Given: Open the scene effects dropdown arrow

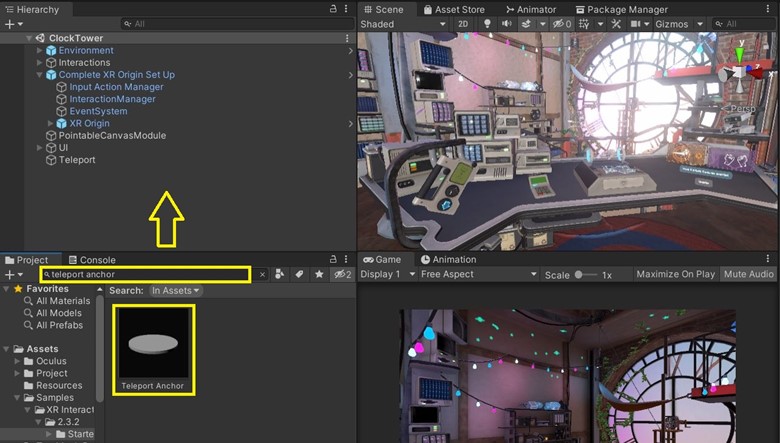Looking at the screenshot, I should pos(543,24).
